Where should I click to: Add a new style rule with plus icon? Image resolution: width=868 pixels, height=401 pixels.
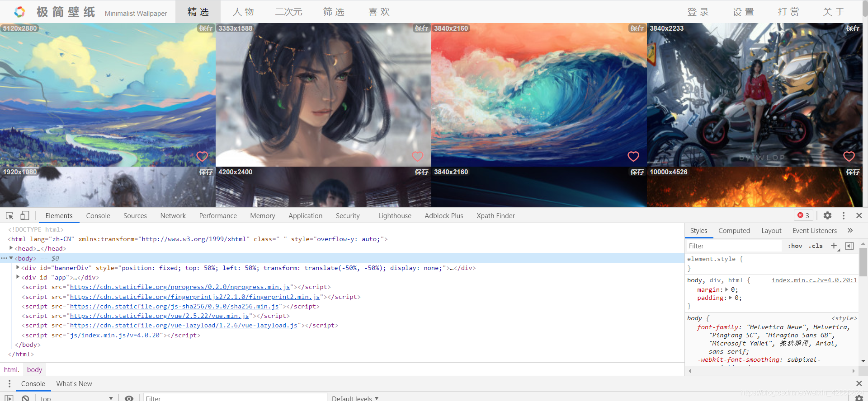pos(834,246)
